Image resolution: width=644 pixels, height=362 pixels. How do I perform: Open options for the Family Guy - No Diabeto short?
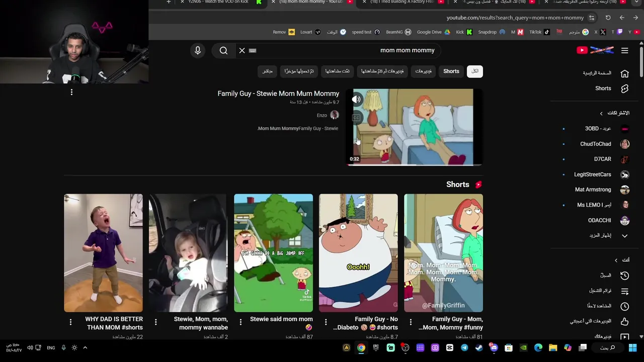326,322
